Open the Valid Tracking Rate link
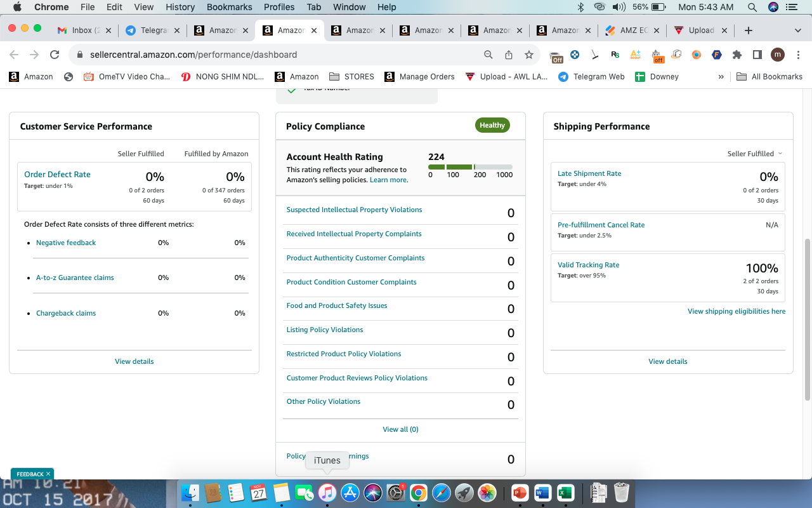 coord(588,265)
